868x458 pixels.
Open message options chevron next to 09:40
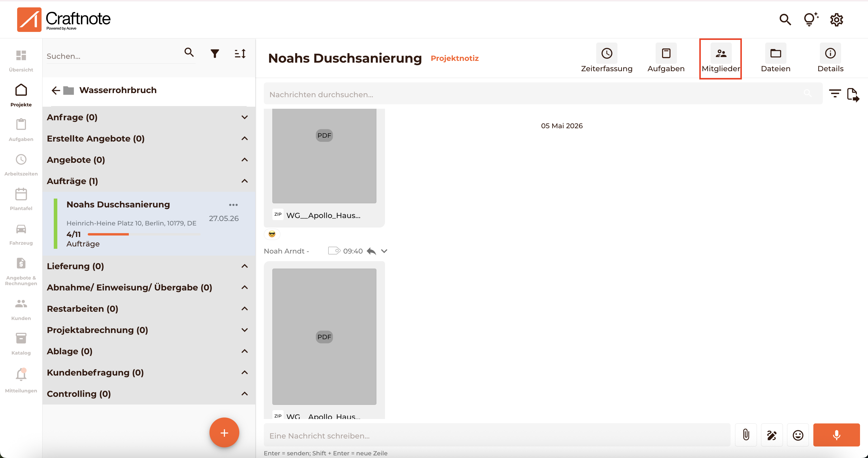[x=384, y=251]
